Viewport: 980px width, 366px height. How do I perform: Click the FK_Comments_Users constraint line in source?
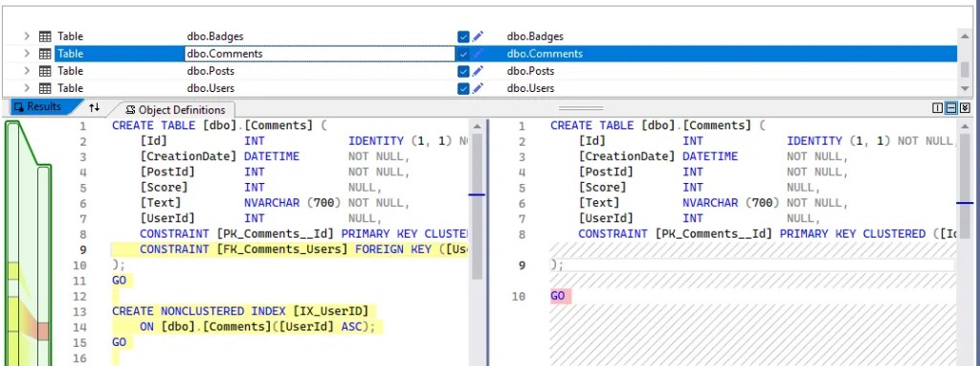click(290, 249)
